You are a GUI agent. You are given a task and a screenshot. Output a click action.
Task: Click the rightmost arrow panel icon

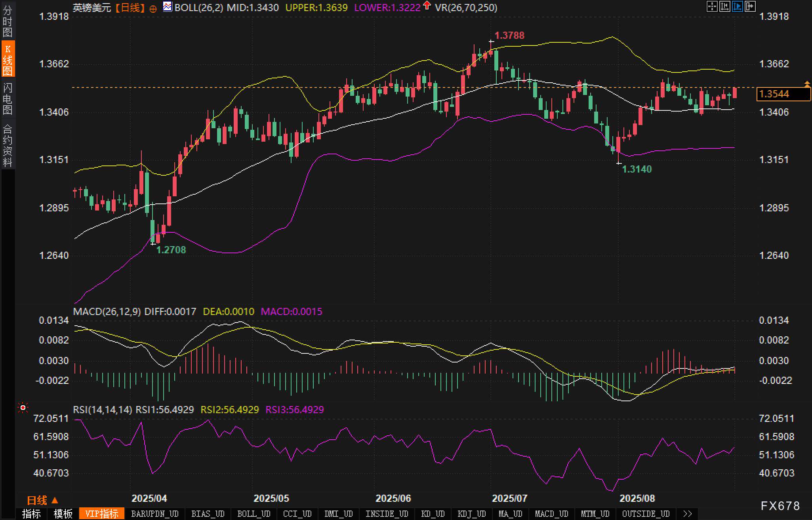point(750,6)
